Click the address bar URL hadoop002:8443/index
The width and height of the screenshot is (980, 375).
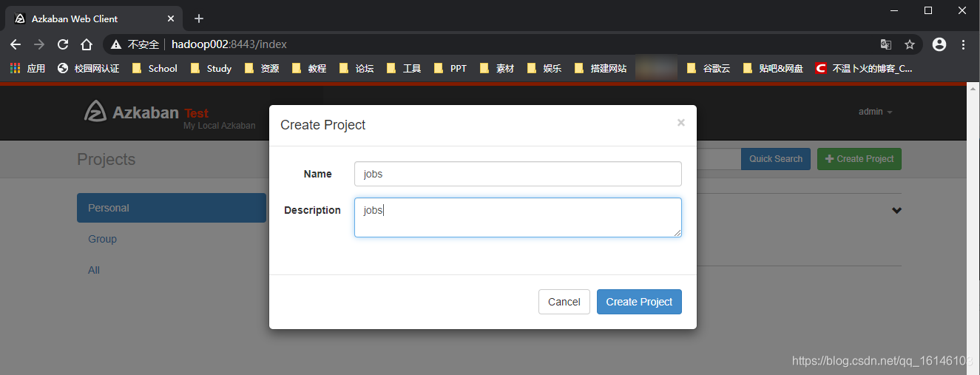pos(229,44)
